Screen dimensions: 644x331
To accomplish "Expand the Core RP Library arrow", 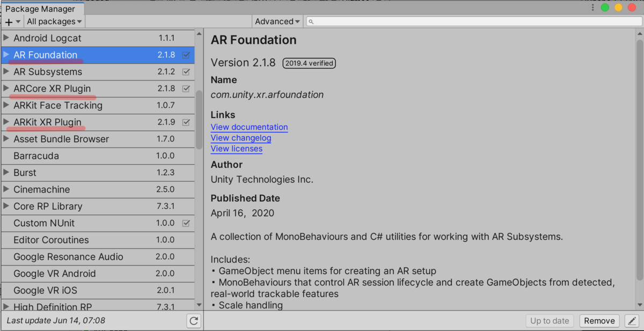I will (6, 207).
